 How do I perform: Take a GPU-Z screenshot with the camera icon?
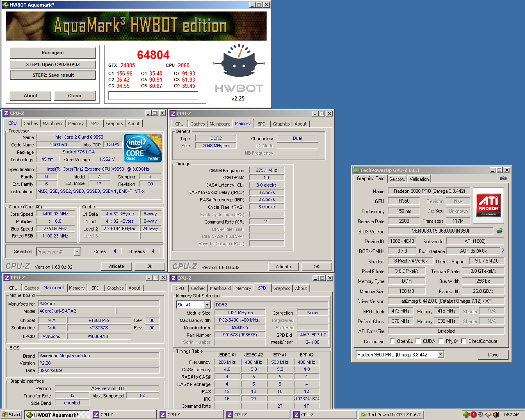tap(503, 178)
